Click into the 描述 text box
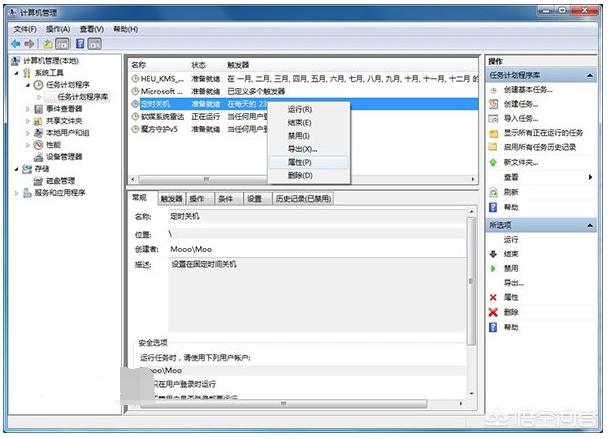The height and width of the screenshot is (439, 608). click(x=317, y=296)
